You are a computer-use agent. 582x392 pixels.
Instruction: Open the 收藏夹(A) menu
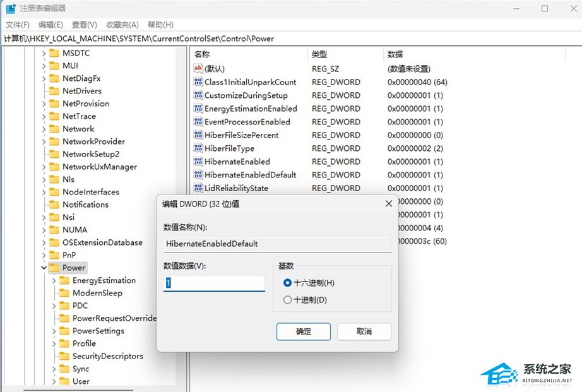(x=122, y=25)
